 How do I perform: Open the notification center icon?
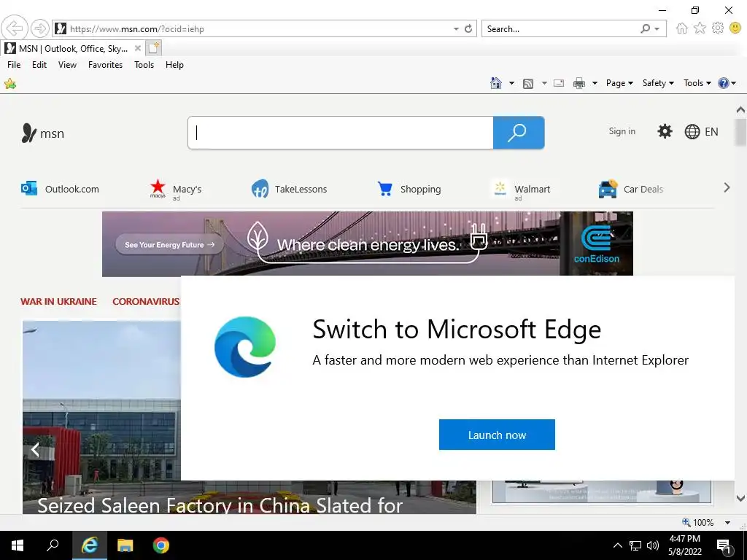tap(724, 546)
